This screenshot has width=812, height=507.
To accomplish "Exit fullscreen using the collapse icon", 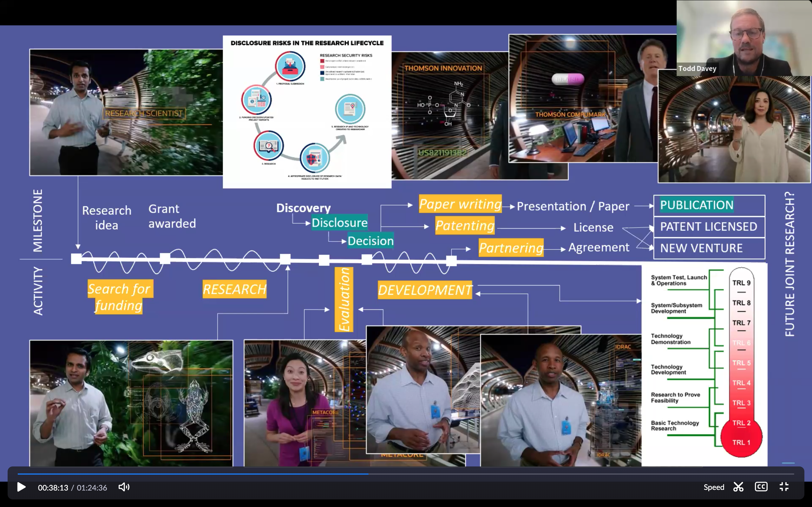I will click(x=784, y=487).
